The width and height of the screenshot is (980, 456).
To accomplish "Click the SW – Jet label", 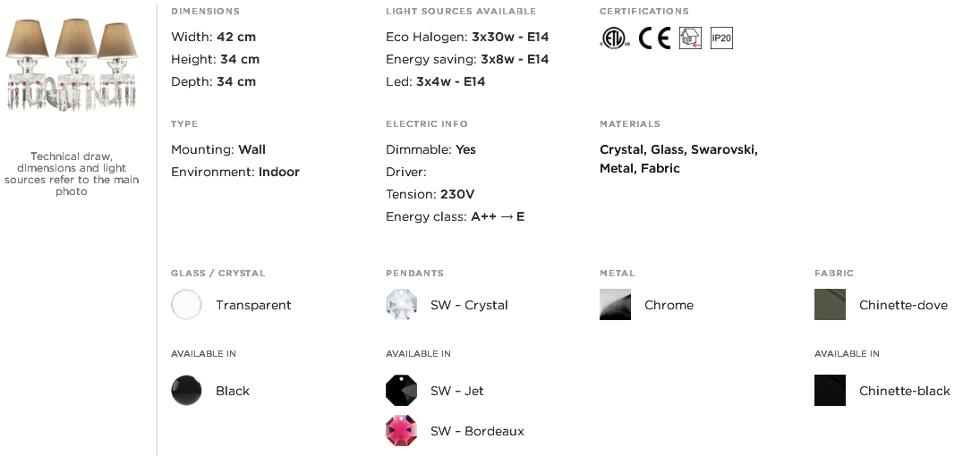I will [x=456, y=391].
